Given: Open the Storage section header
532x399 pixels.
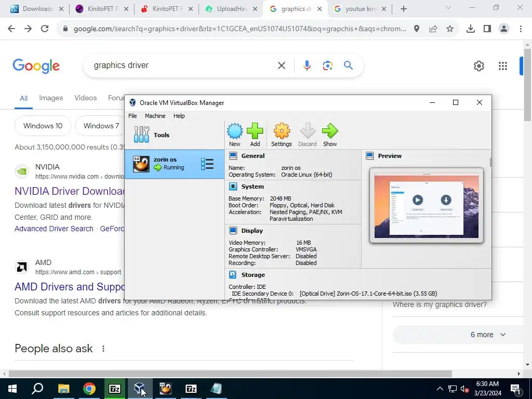Looking at the screenshot, I should (253, 274).
